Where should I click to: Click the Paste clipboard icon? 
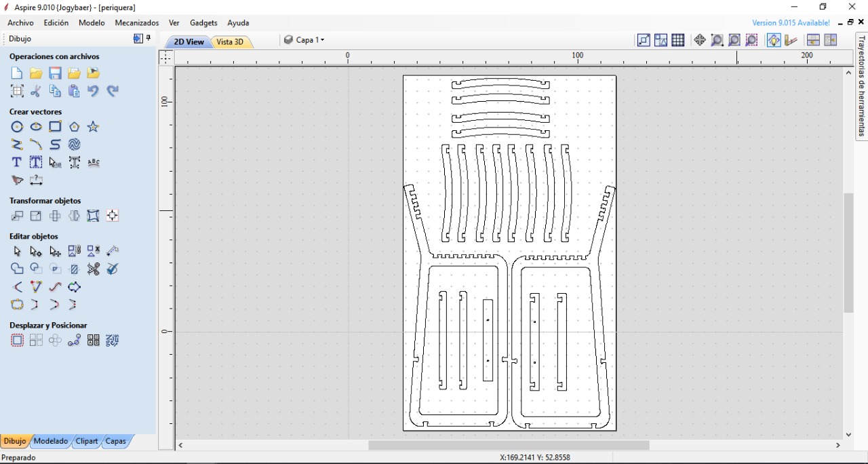click(x=74, y=91)
